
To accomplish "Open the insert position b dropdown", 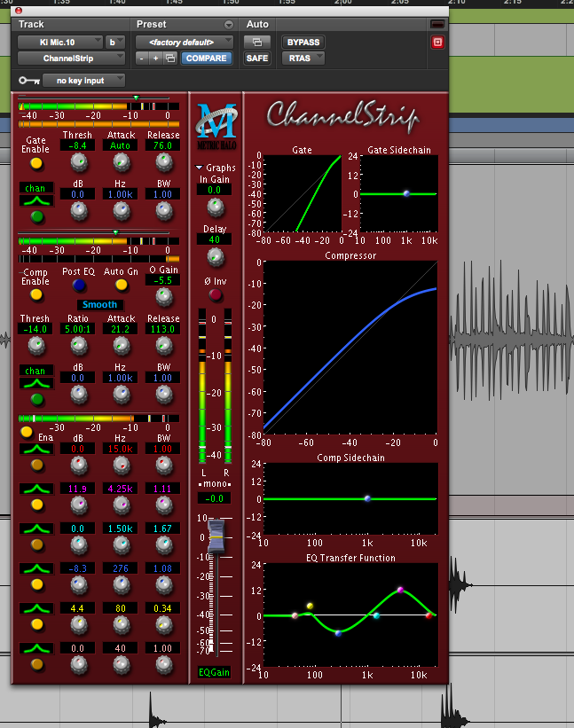I will pyautogui.click(x=114, y=43).
